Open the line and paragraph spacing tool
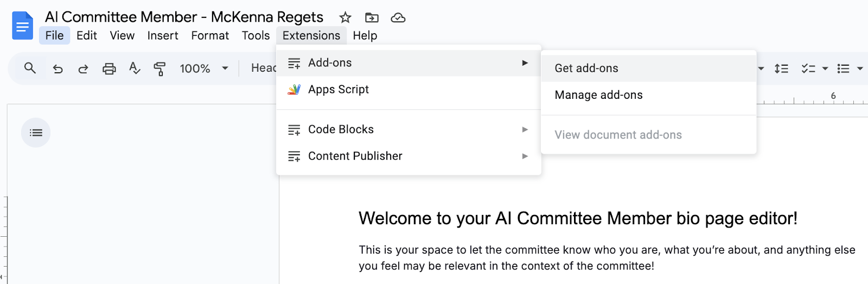The image size is (868, 284). click(x=781, y=68)
